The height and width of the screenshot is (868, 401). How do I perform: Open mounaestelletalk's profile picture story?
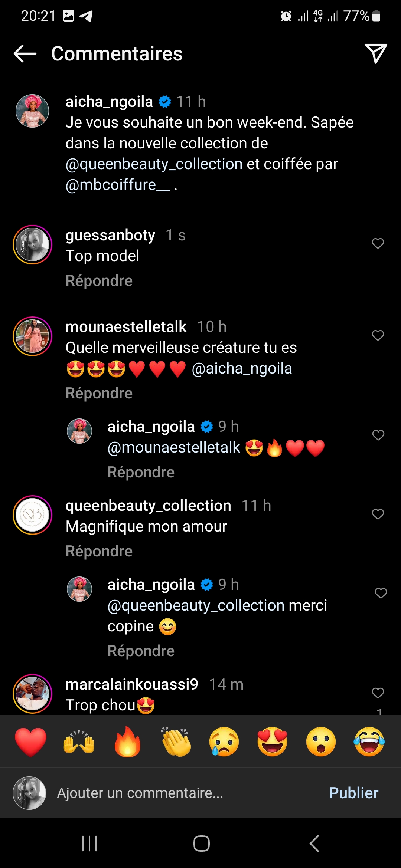click(x=33, y=336)
